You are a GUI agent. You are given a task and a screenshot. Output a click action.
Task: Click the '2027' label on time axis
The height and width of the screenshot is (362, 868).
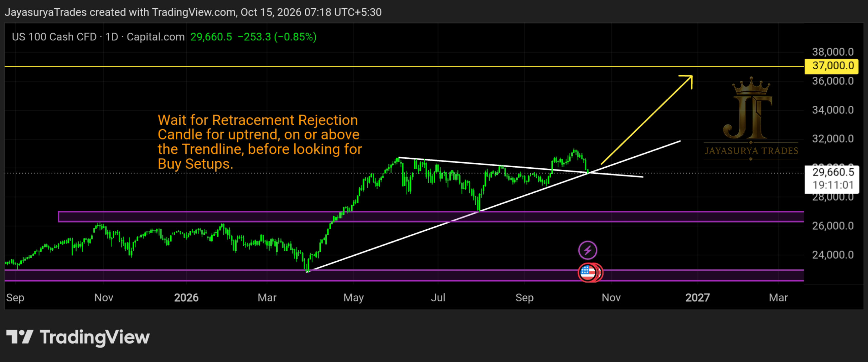click(x=697, y=298)
